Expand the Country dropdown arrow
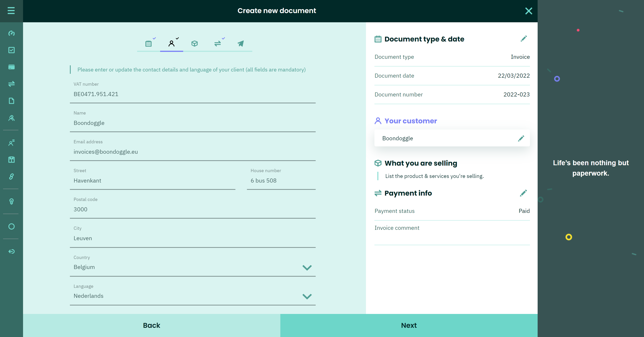 point(307,267)
